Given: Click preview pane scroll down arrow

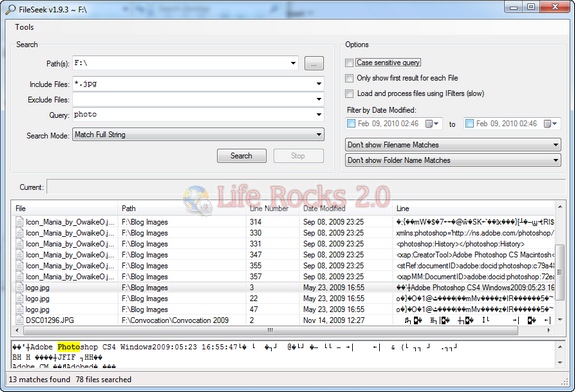Looking at the screenshot, I should [x=560, y=363].
